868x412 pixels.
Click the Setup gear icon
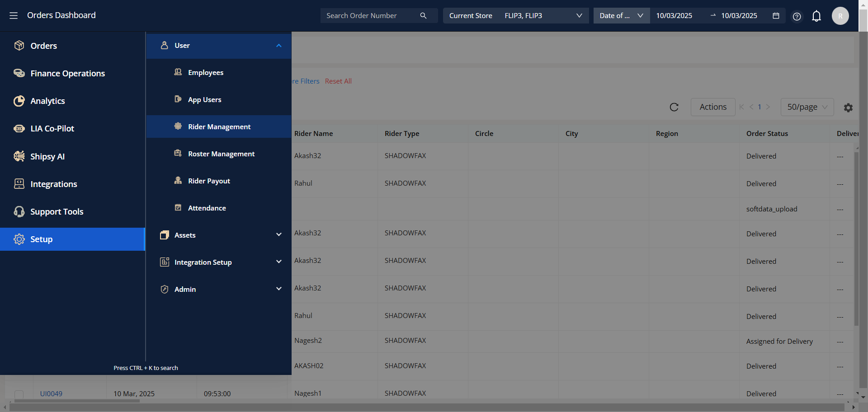point(19,239)
